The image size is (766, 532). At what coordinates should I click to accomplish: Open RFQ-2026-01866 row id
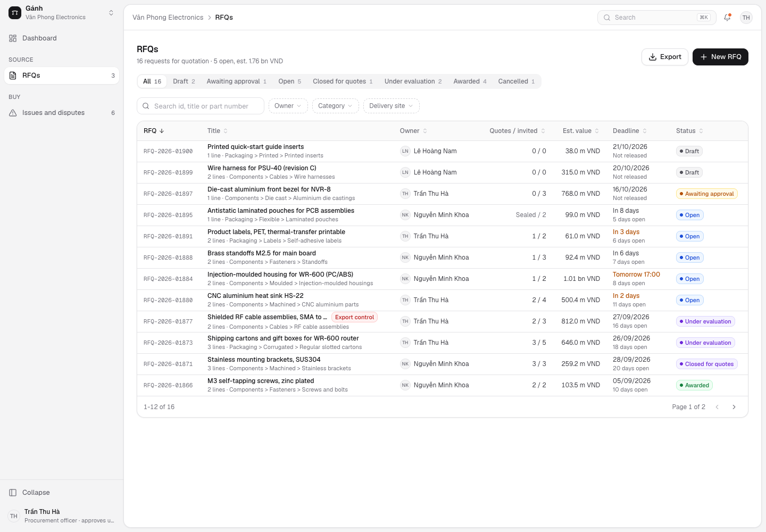click(x=168, y=386)
